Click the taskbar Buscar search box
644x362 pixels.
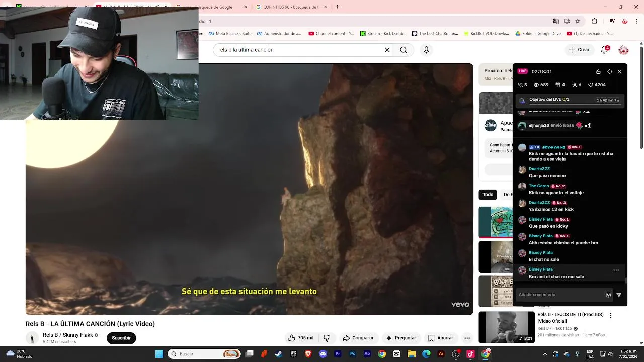[205, 354]
